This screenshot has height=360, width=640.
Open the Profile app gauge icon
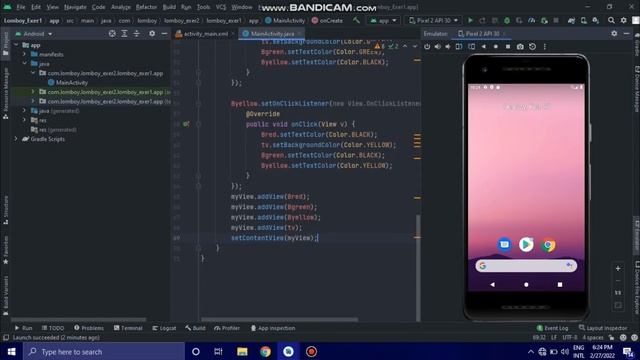pyautogui.click(x=531, y=20)
